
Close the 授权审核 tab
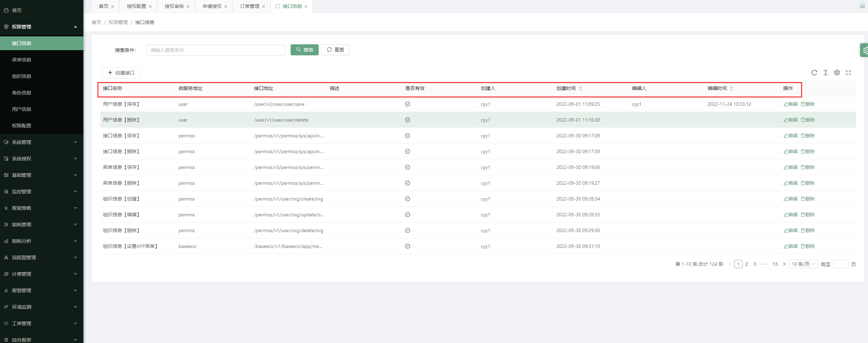click(x=188, y=7)
